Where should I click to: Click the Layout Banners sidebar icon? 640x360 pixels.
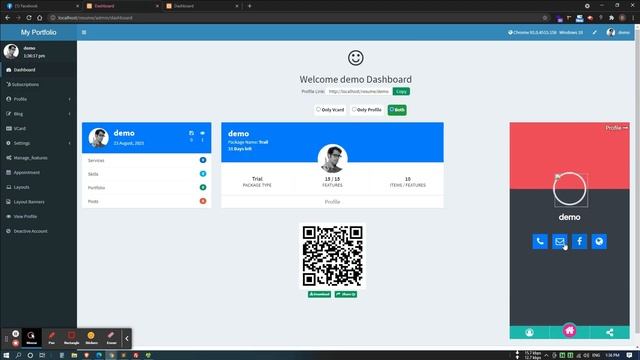coord(9,202)
